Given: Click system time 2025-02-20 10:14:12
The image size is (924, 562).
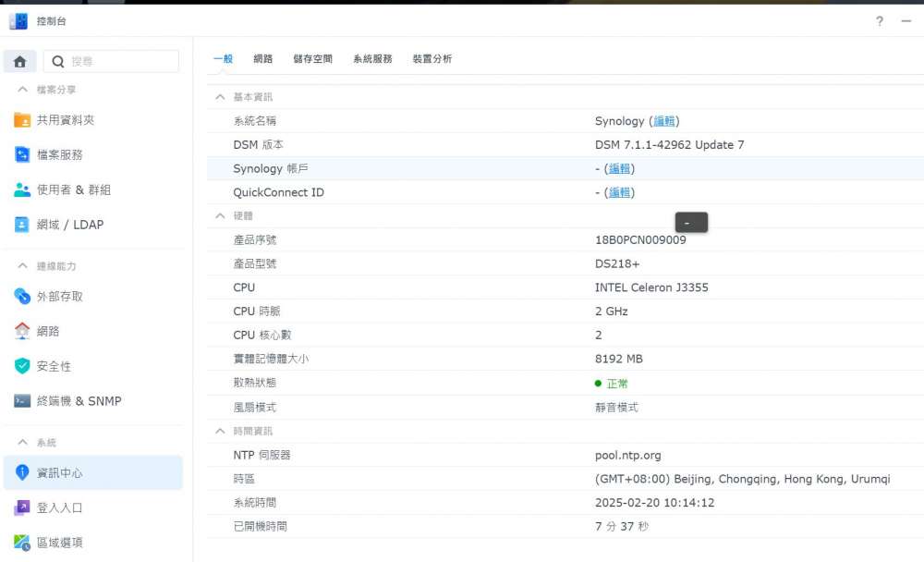Looking at the screenshot, I should pyautogui.click(x=655, y=503).
